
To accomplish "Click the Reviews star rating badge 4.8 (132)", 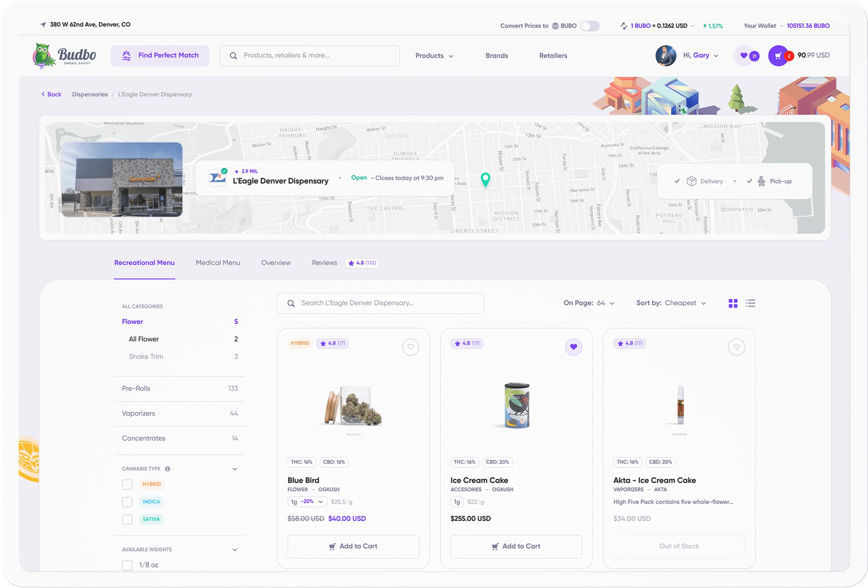I will (x=362, y=263).
